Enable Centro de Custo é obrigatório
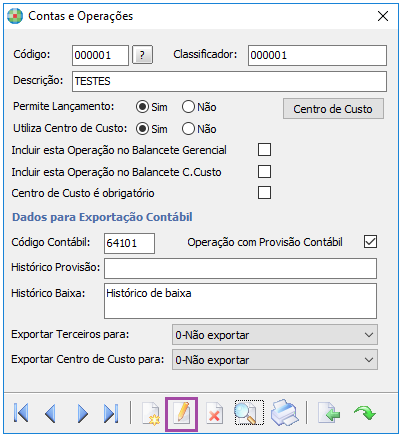The width and height of the screenshot is (401, 435). 264,193
